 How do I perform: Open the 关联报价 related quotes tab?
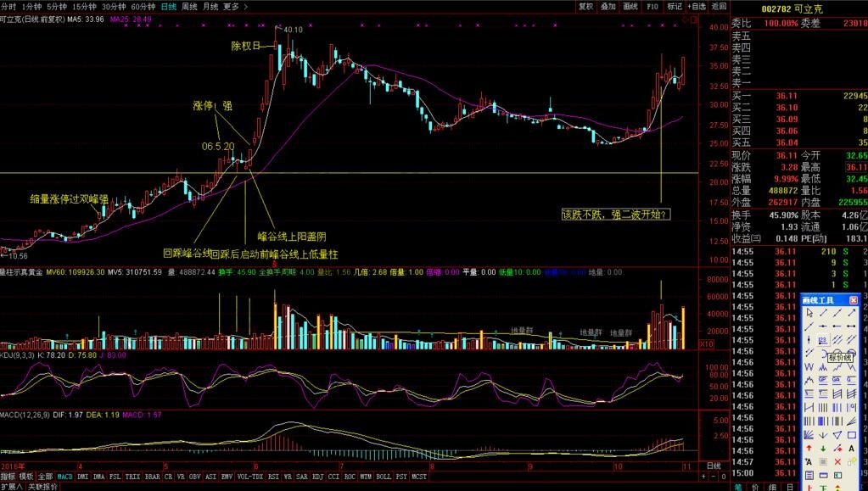point(42,487)
